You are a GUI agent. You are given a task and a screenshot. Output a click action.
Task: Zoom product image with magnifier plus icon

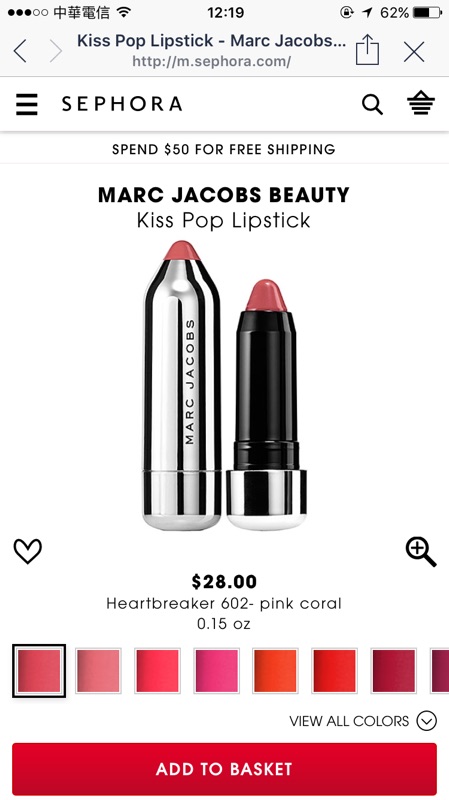click(421, 553)
